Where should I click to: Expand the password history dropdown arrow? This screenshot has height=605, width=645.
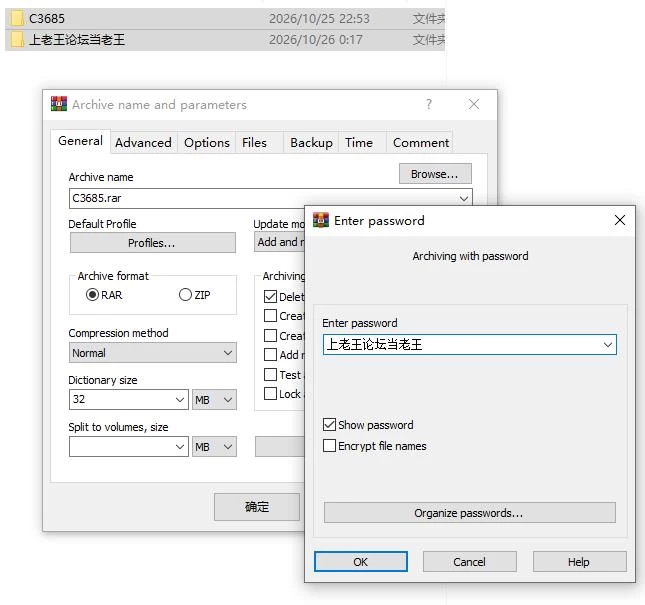(x=608, y=345)
